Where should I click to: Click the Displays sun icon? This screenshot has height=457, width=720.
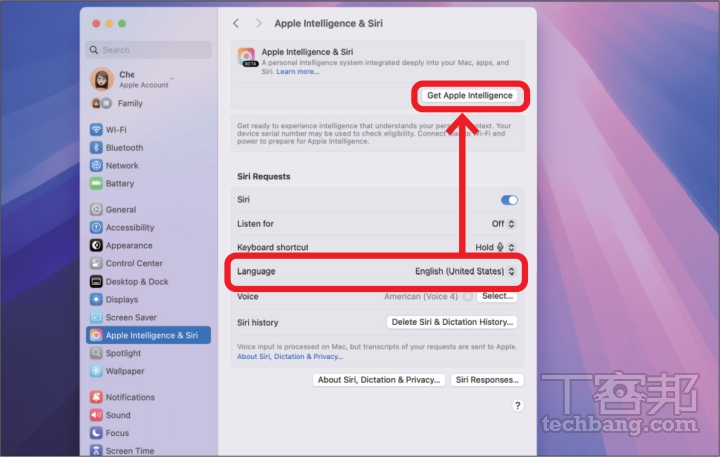[x=96, y=299]
